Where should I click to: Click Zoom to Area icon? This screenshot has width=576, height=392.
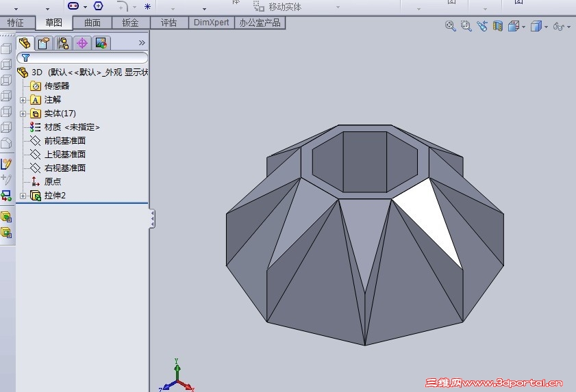point(466,26)
